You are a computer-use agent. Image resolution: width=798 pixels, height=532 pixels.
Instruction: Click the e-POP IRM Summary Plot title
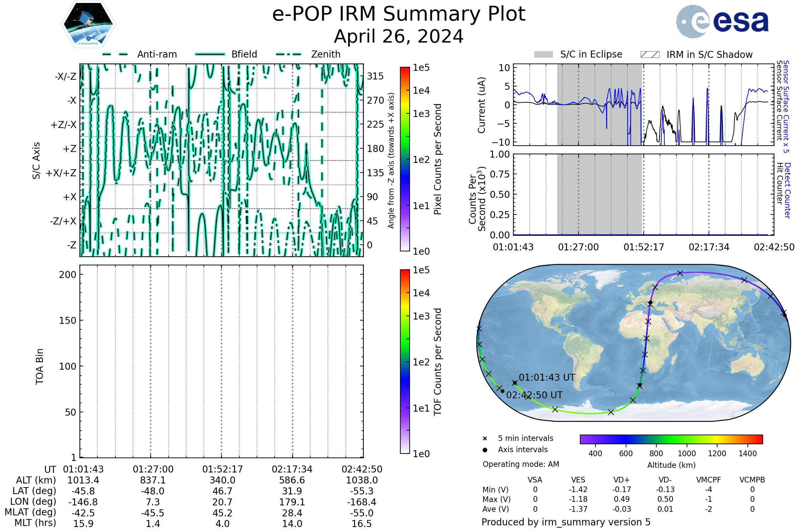point(399,14)
